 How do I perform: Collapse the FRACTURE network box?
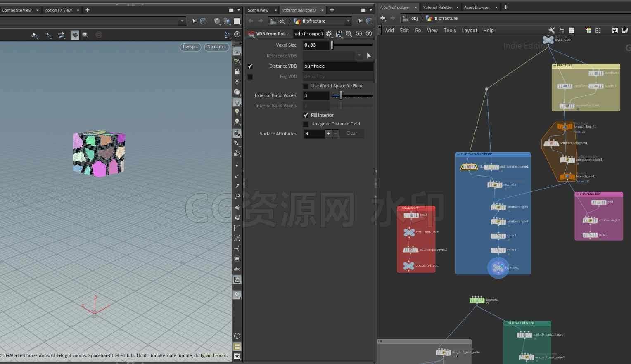[555, 66]
